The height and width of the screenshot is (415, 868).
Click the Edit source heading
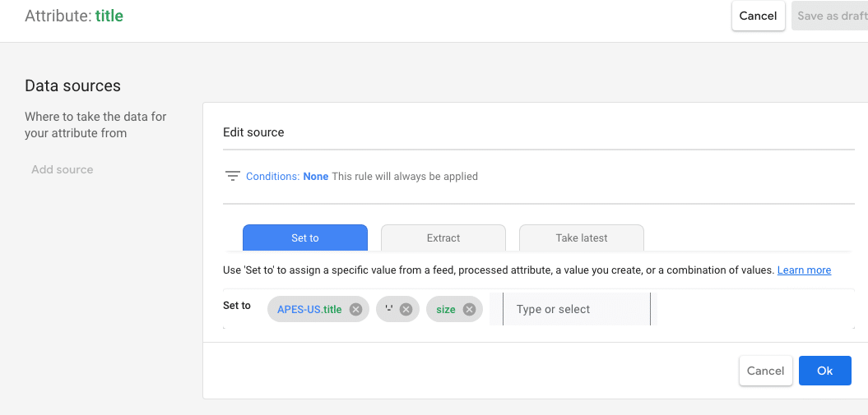click(253, 132)
